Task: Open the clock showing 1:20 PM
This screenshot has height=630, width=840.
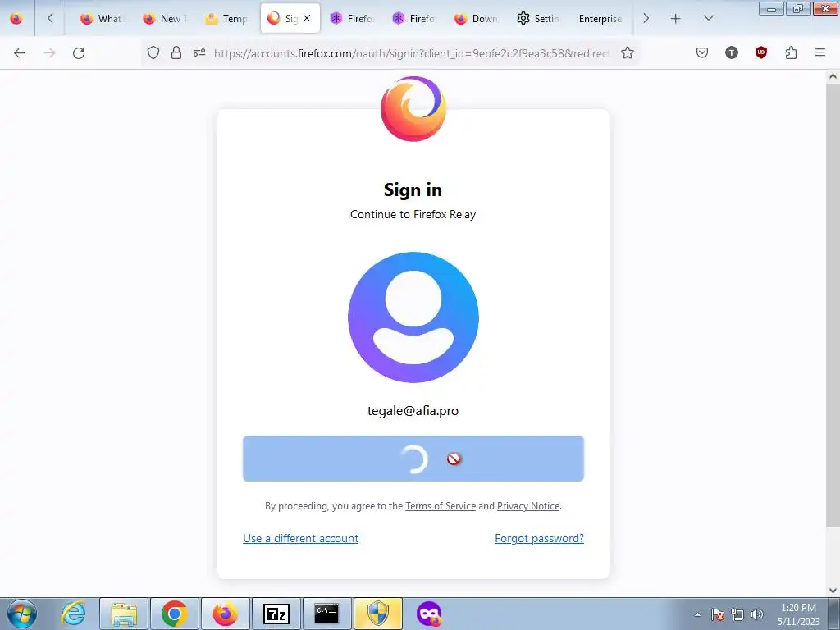Action: coord(799,614)
